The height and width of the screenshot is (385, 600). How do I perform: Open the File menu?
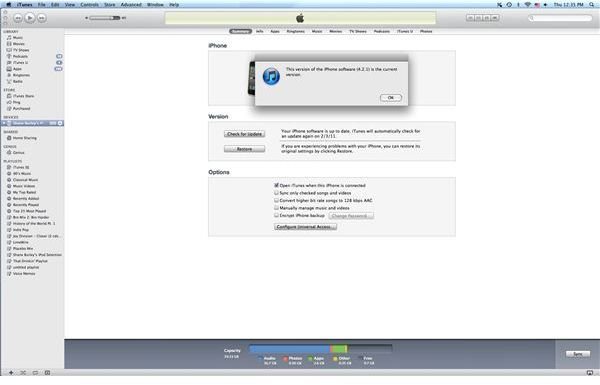point(41,5)
